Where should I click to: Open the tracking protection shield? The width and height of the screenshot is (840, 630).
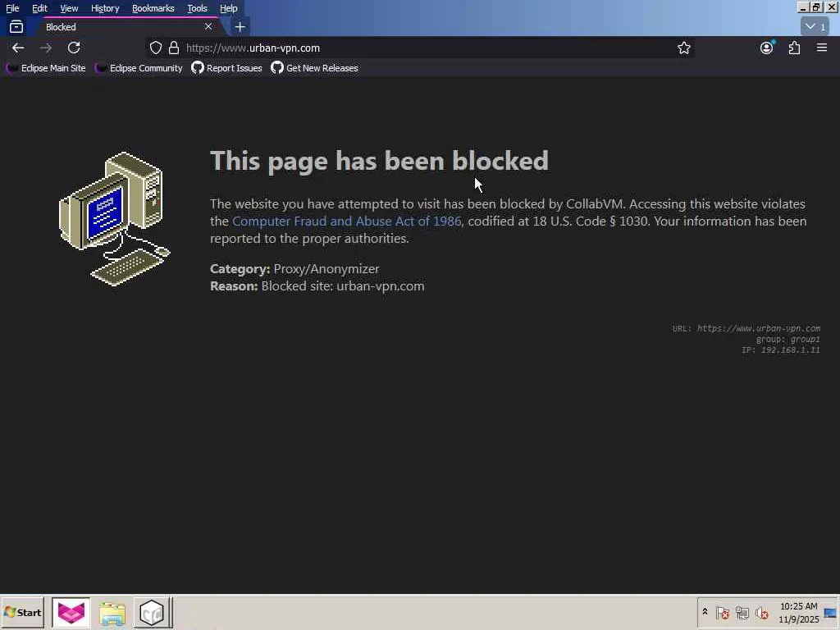(155, 48)
